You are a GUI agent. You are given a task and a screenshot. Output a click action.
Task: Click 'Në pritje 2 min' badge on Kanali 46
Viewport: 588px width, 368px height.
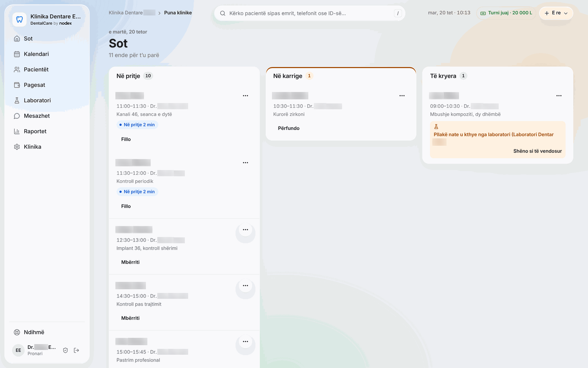click(x=137, y=125)
